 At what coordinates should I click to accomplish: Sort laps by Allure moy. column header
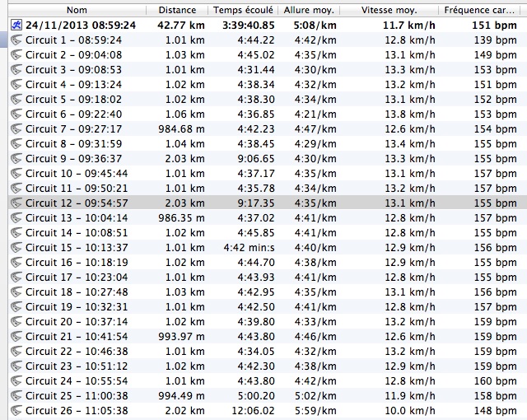click(309, 10)
